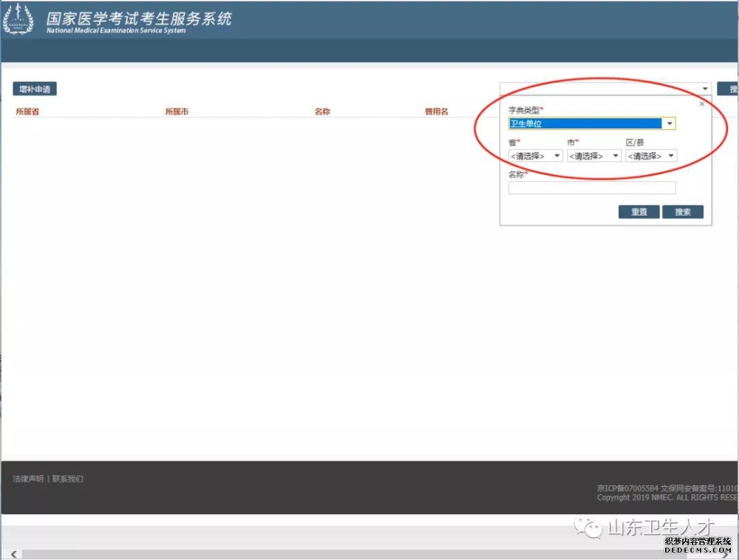Open the 区/县 district dropdown
This screenshot has height=560, width=739.
pos(651,156)
